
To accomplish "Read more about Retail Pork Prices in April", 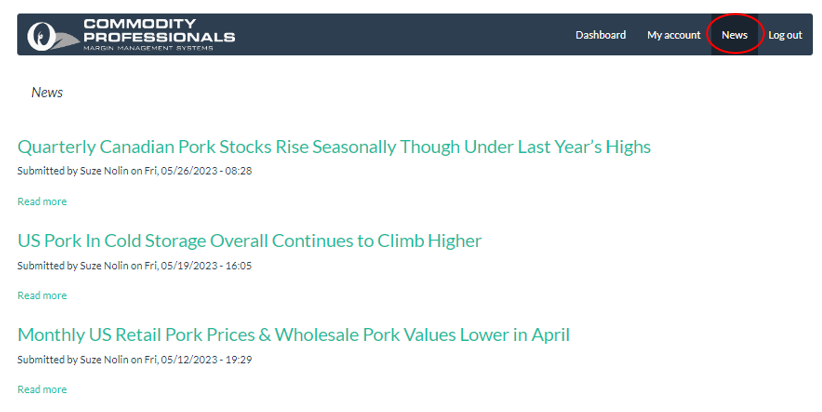I will click(x=42, y=389).
